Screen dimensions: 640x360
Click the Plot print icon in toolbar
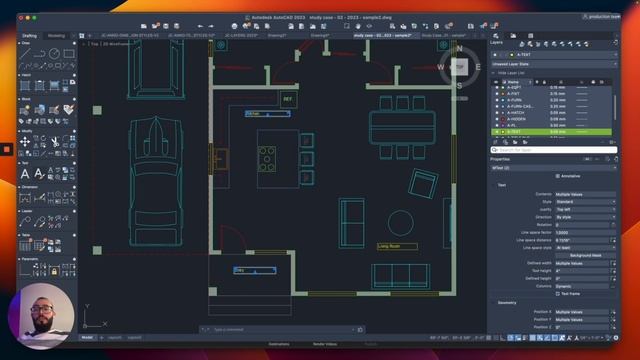(x=234, y=26)
